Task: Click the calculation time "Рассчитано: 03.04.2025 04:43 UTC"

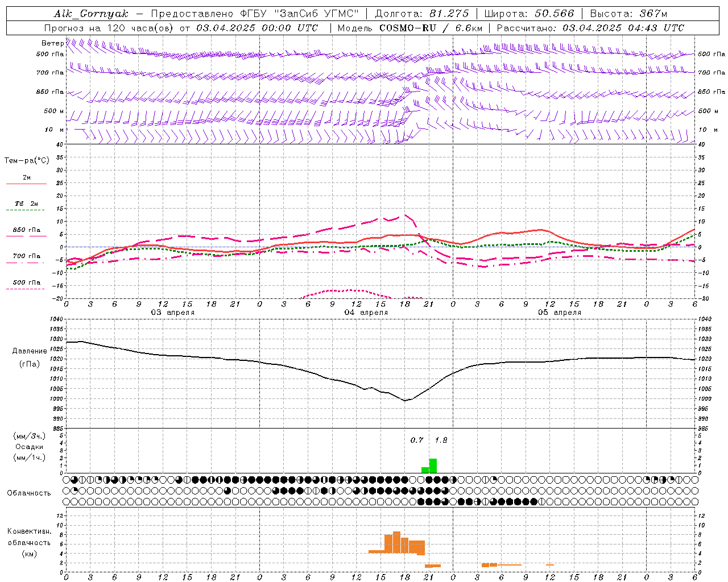Action: click(590, 28)
